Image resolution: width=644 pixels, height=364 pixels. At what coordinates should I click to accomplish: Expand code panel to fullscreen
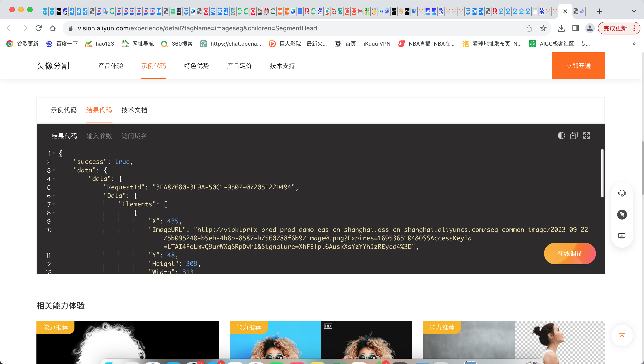pyautogui.click(x=587, y=135)
